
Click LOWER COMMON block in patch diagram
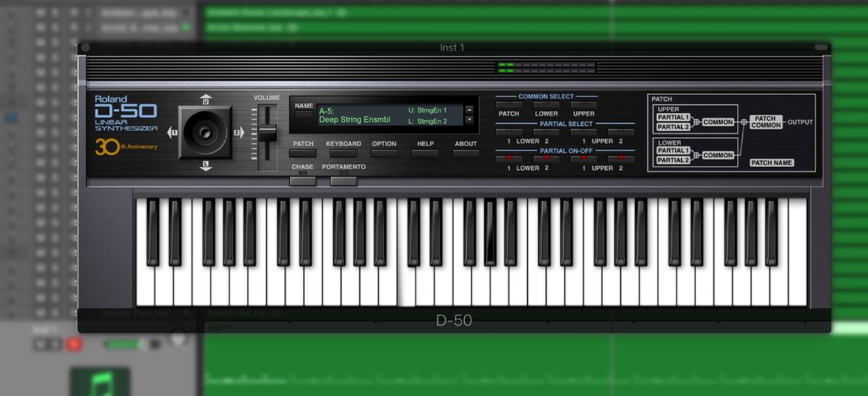(x=718, y=155)
